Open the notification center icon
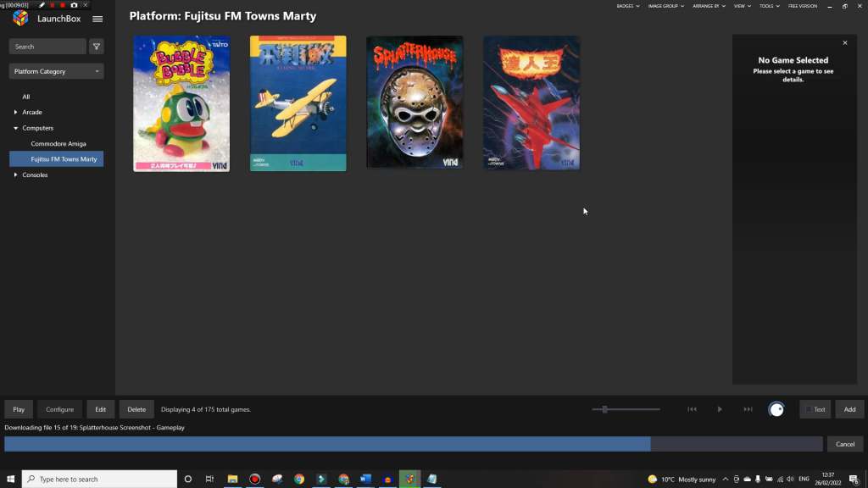 (854, 480)
